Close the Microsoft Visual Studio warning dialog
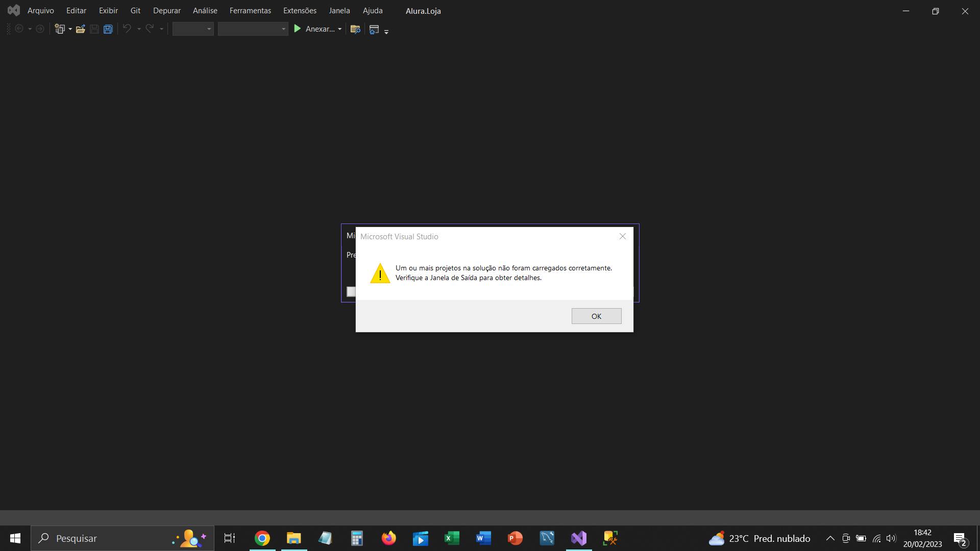Screen dimensions: 980x551 pyautogui.click(x=622, y=236)
